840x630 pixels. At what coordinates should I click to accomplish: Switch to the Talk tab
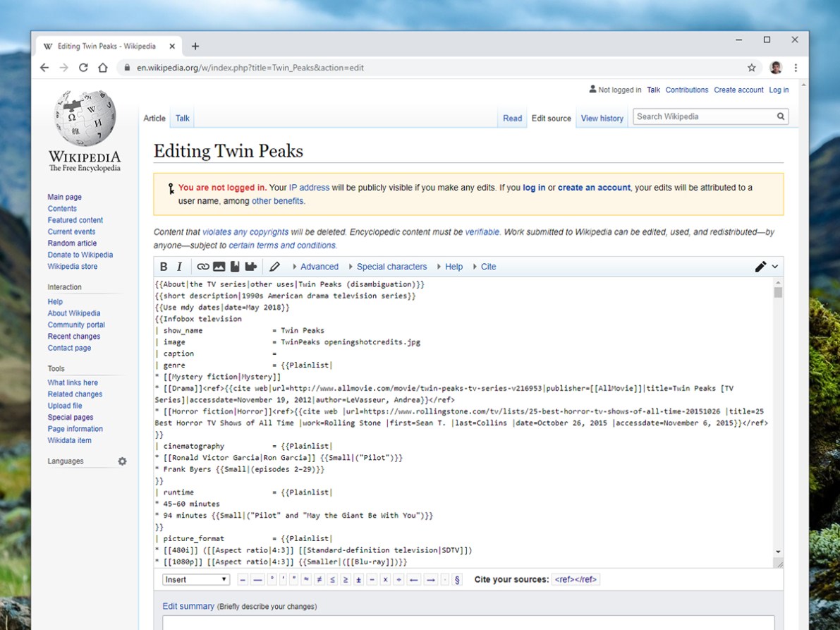tap(182, 118)
